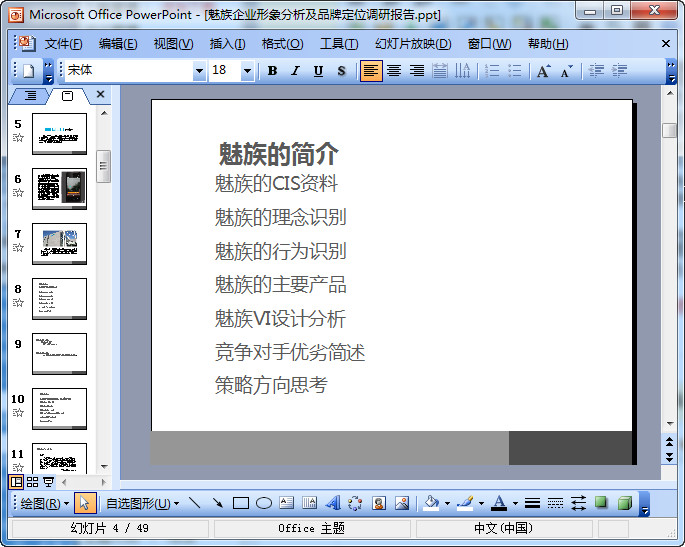685x547 pixels.
Task: Close the slides pane
Action: click(x=100, y=94)
